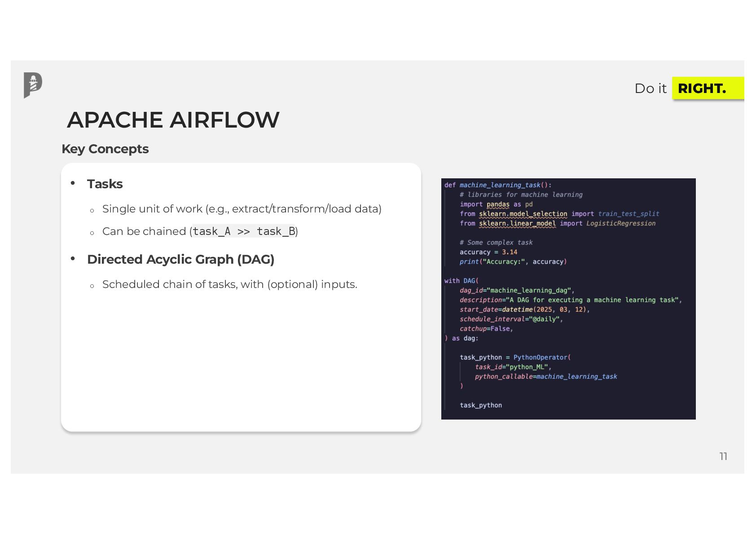
Task: Click inline code task_A >> task_B
Action: [x=244, y=231]
